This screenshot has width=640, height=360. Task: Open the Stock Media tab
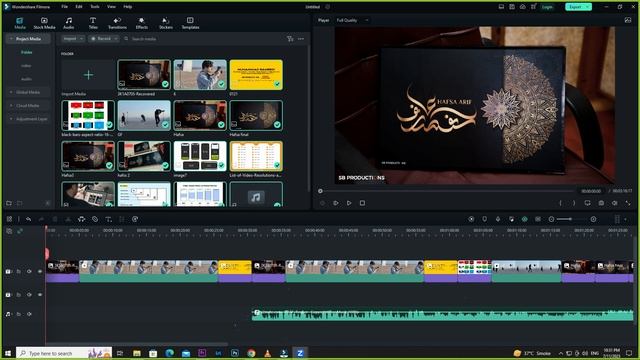pyautogui.click(x=44, y=23)
